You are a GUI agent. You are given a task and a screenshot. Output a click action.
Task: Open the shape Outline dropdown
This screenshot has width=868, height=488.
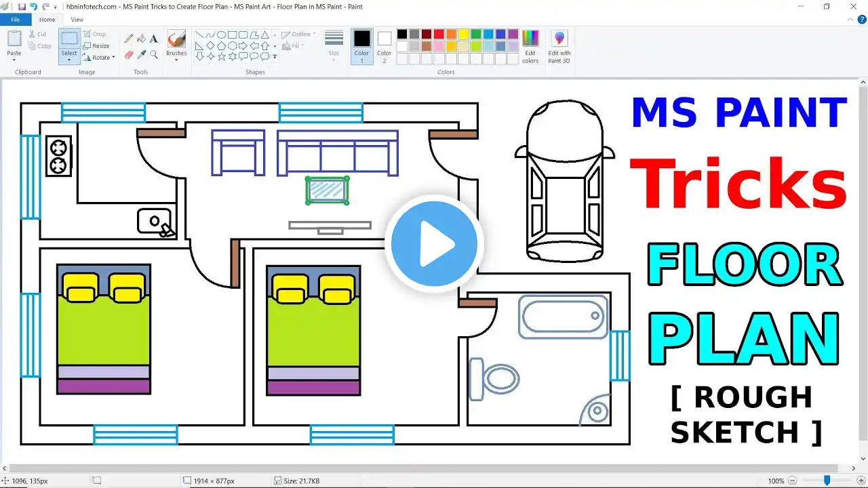pyautogui.click(x=298, y=34)
